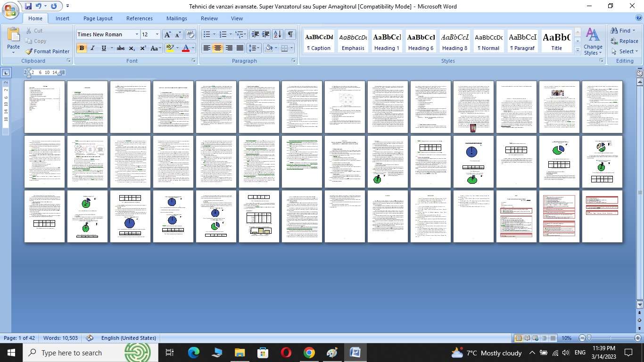
Task: Expand the font size dropdown
Action: point(157,34)
